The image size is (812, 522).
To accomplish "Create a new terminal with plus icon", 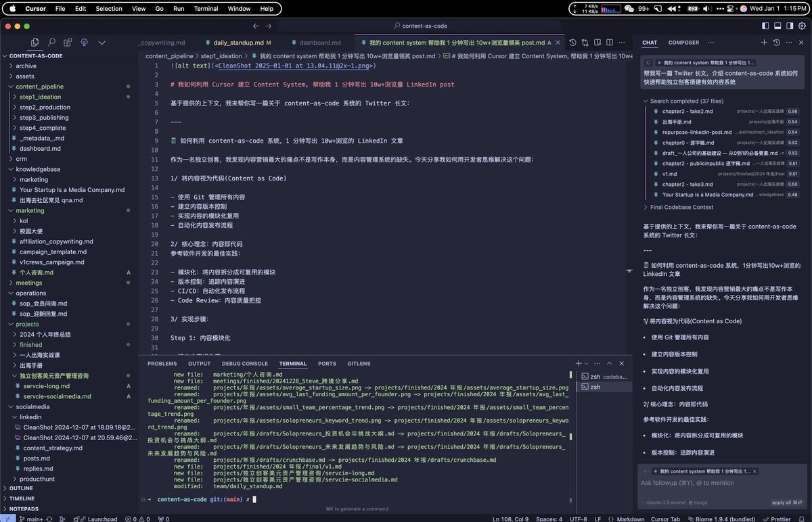I will click(579, 363).
